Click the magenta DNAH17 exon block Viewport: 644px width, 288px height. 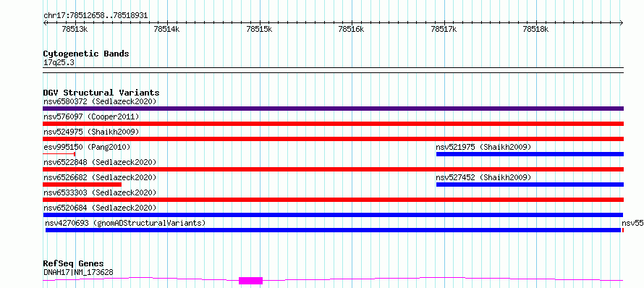tap(250, 281)
